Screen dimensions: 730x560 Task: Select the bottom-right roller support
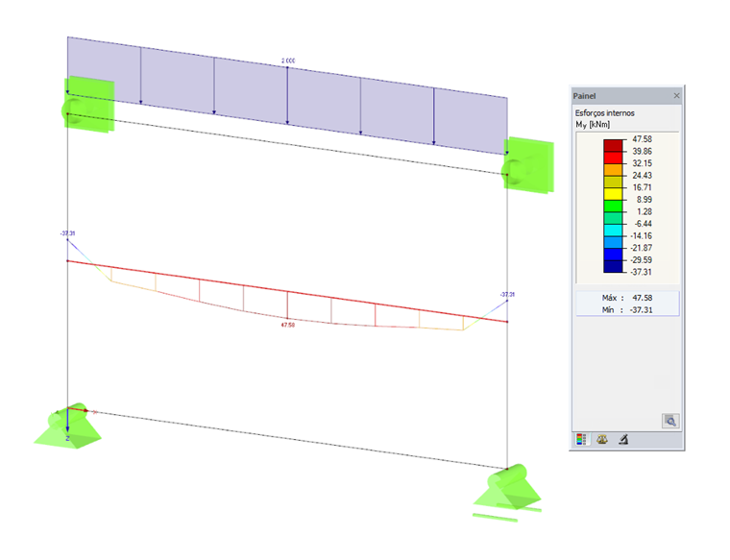point(507,491)
